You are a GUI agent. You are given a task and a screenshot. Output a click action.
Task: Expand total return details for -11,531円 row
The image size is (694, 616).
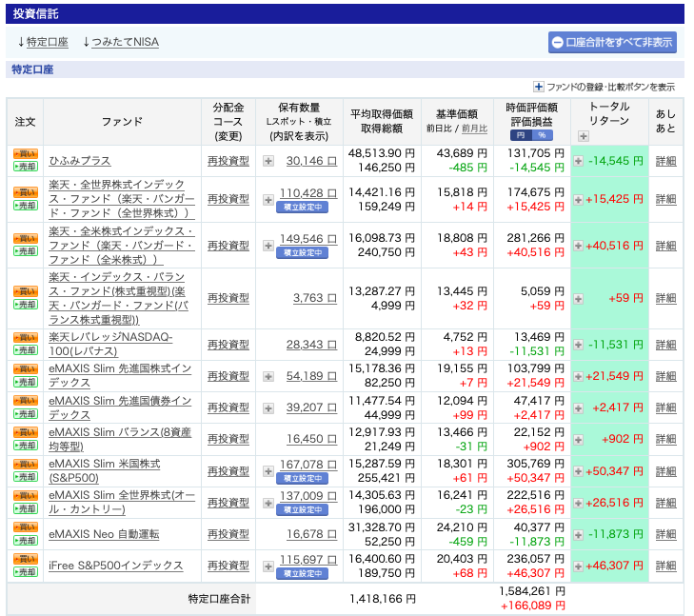pyautogui.click(x=578, y=345)
